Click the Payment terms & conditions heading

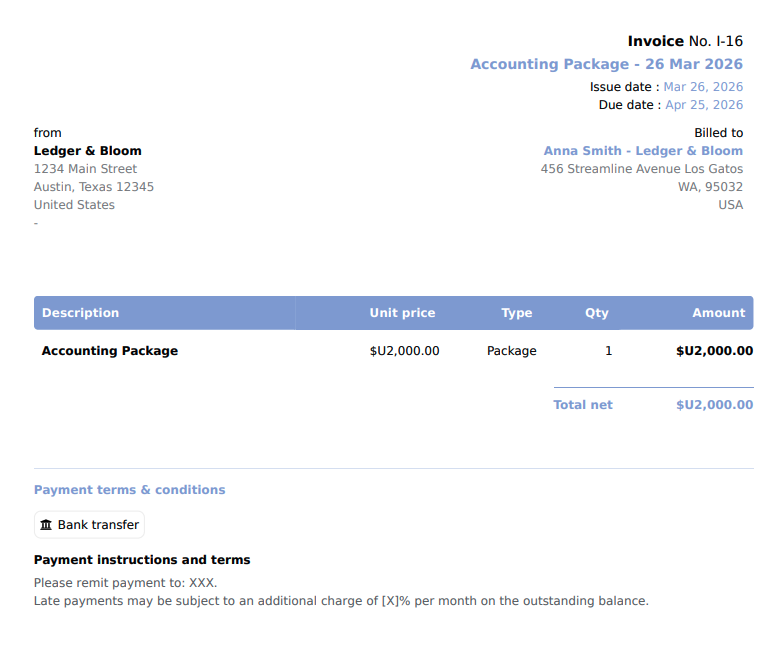[129, 490]
